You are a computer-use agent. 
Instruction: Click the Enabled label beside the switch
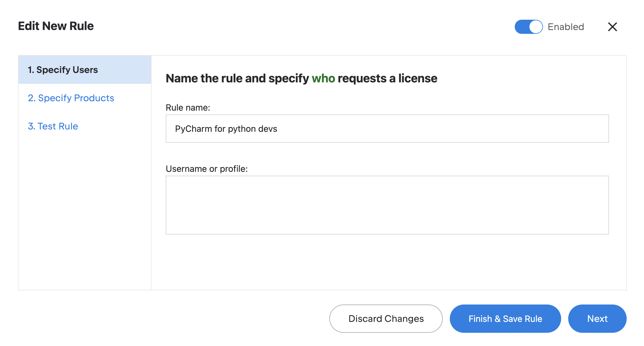[x=566, y=27]
